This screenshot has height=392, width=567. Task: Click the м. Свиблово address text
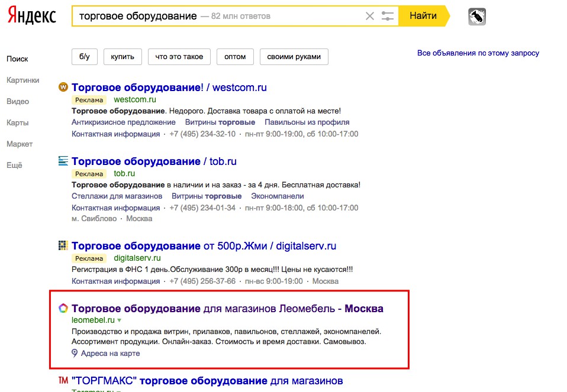94,219
